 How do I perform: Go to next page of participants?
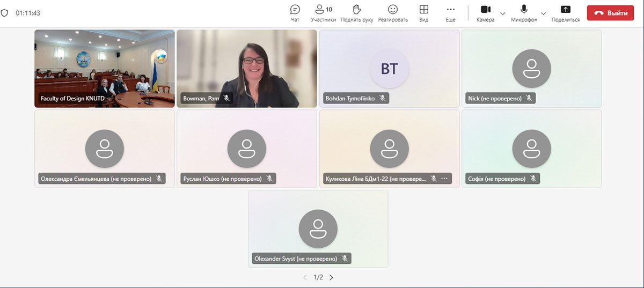click(331, 277)
